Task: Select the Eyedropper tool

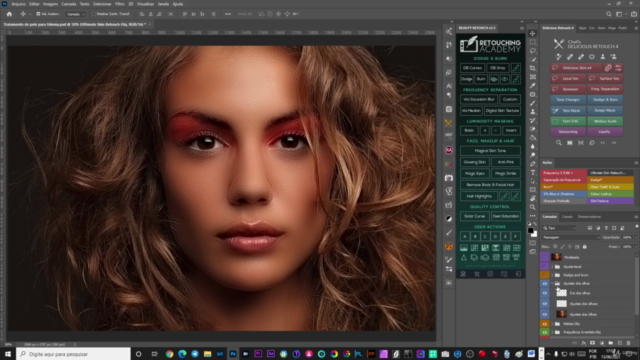Action: (x=533, y=86)
